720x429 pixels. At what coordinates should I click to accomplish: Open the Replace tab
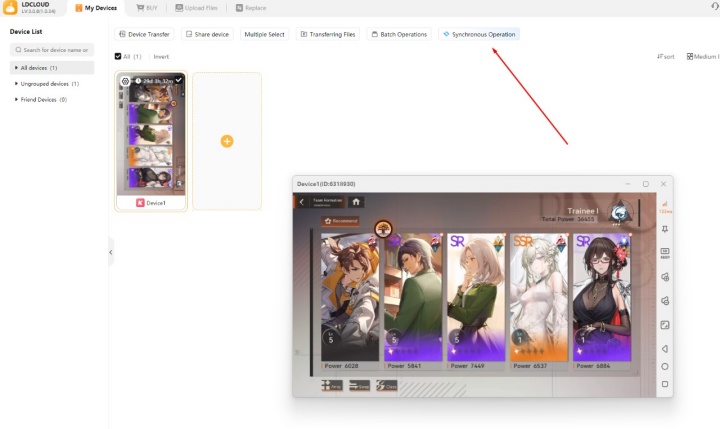pos(251,8)
